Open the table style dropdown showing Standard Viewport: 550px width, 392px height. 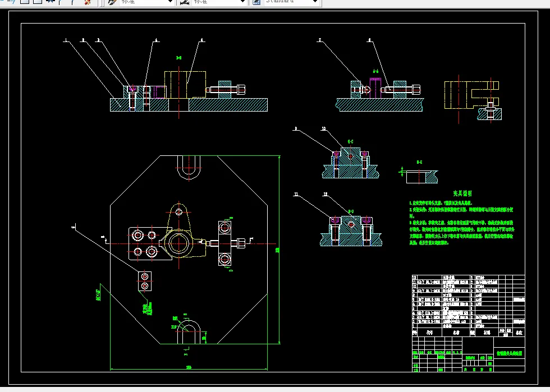click(292, 2)
